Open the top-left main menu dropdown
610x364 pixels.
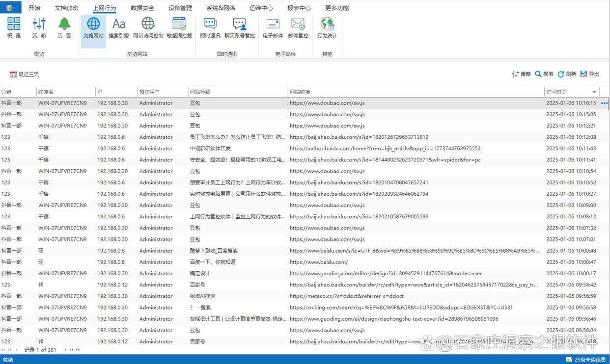(x=9, y=7)
